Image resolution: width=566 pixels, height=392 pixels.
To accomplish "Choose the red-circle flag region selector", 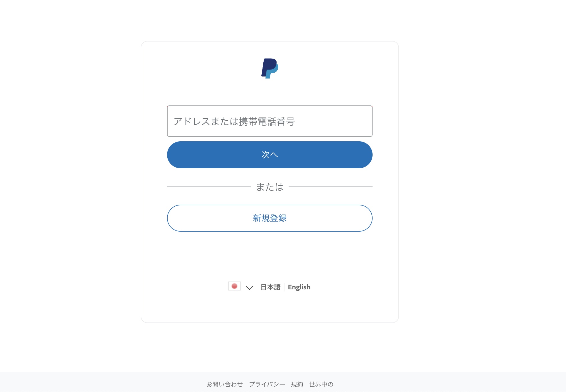I will pyautogui.click(x=234, y=286).
